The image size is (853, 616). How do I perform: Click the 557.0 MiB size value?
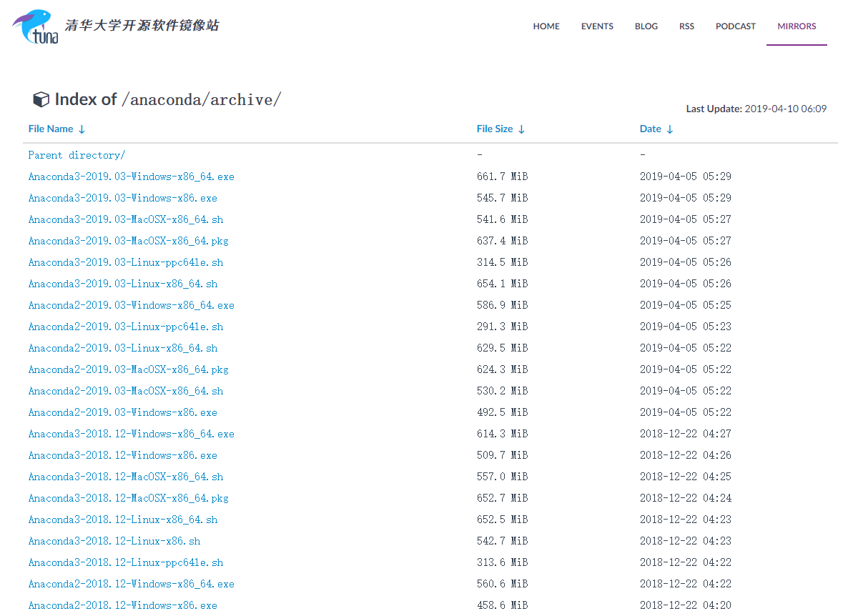tap(502, 477)
